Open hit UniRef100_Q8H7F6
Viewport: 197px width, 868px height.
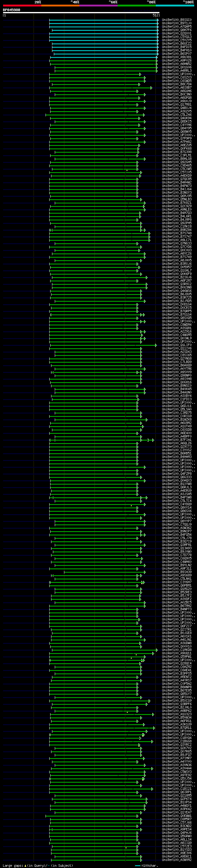coord(176,30)
